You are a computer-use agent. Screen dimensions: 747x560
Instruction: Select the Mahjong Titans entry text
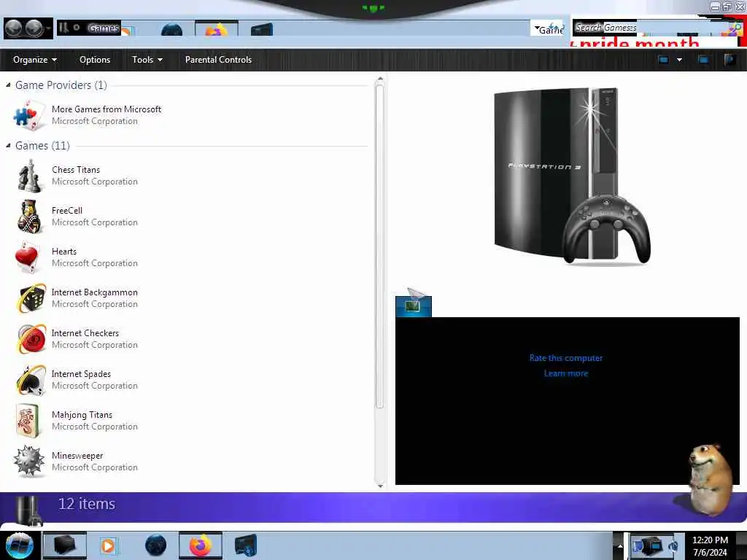point(82,415)
